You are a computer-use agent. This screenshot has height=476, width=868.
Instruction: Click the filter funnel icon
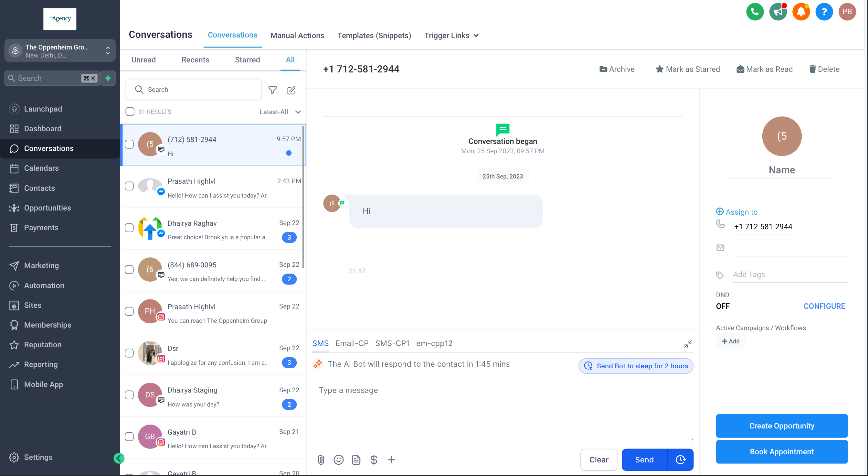point(273,90)
